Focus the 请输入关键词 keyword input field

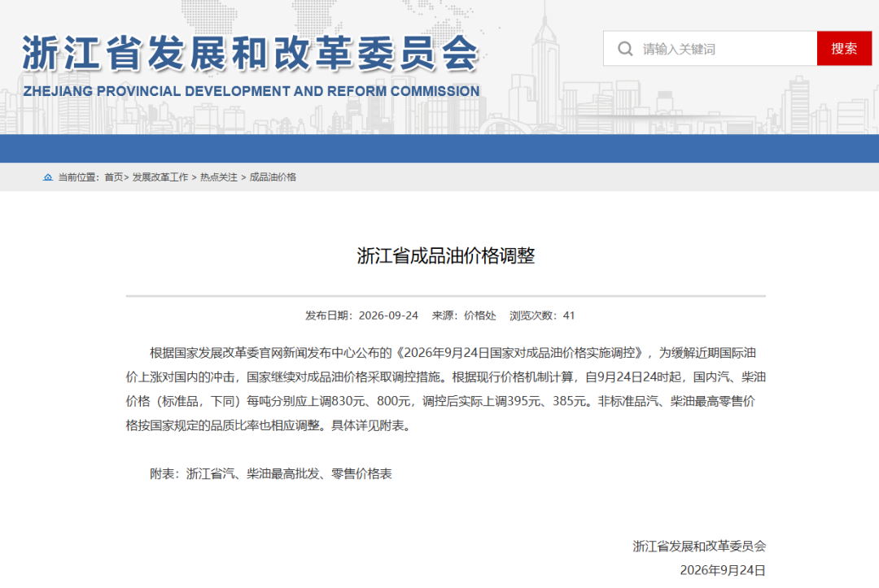coord(711,49)
